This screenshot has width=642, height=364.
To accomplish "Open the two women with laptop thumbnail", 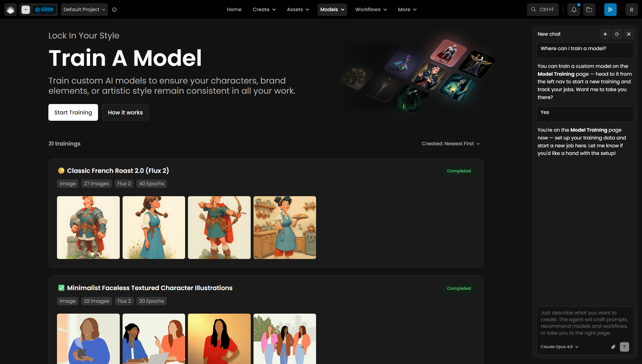I will 154,339.
